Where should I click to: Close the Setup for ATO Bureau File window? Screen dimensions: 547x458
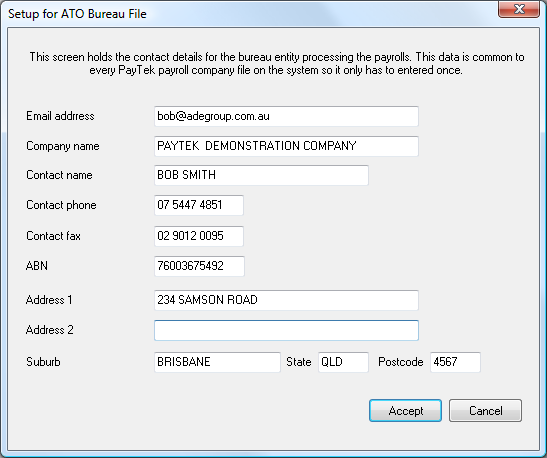pos(519,9)
